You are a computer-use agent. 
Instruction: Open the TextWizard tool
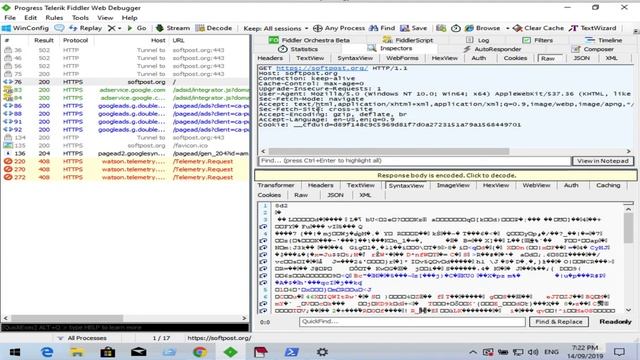point(593,28)
